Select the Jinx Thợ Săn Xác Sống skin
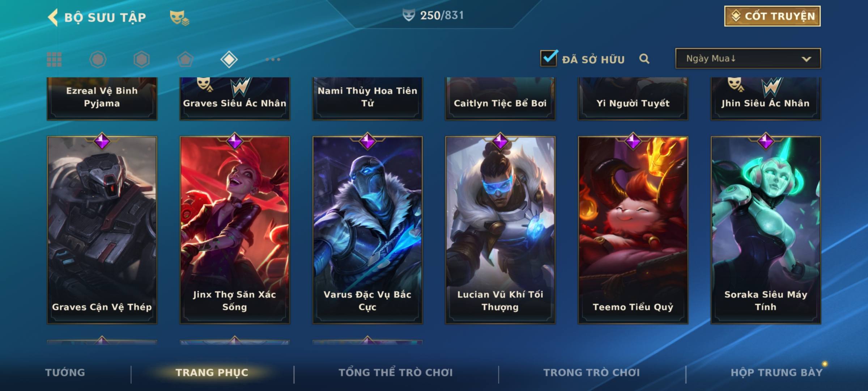868x391 pixels. (235, 230)
